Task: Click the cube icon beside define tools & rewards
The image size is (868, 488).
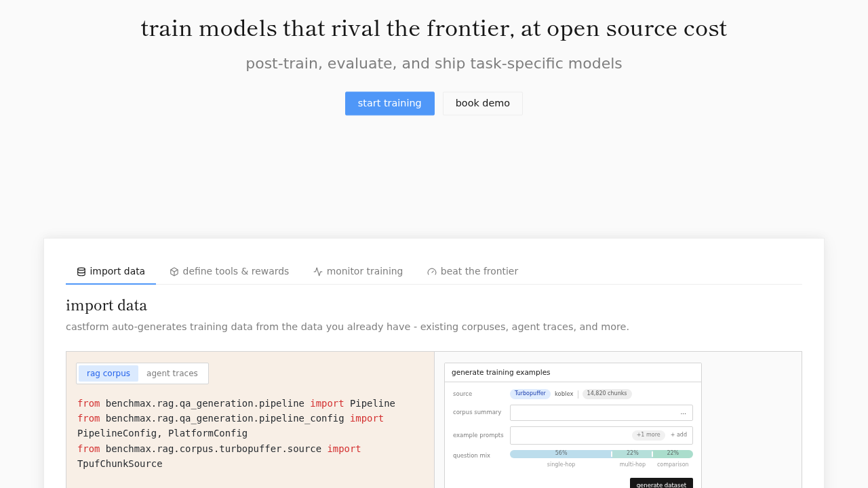Action: coord(174,272)
